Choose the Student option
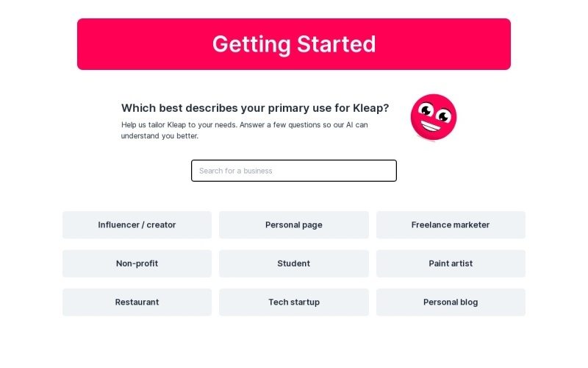This screenshot has width=588, height=368. [293, 263]
